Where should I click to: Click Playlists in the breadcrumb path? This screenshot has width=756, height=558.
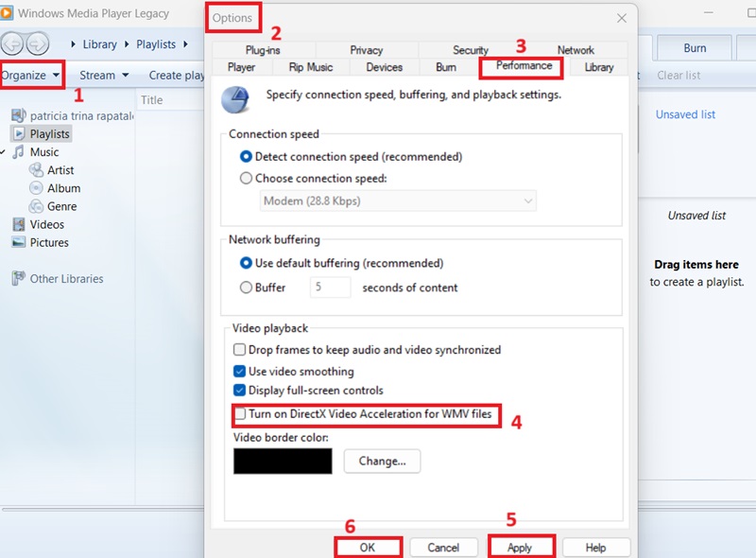click(x=156, y=44)
